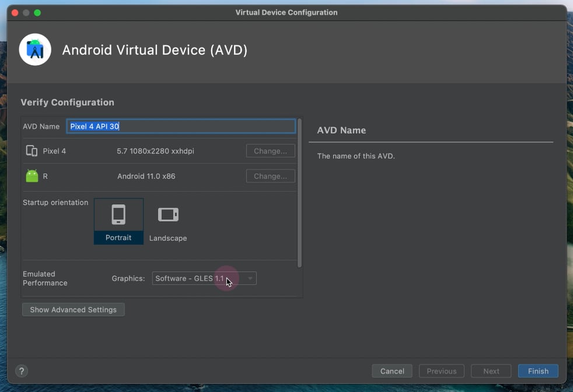Click the green Android R system image icon
The image size is (573, 392).
click(32, 176)
